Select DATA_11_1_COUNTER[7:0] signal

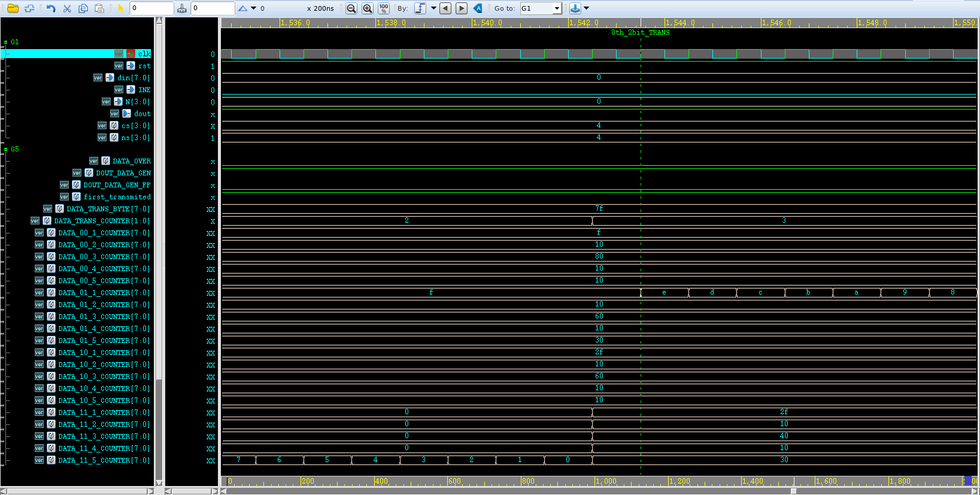click(104, 412)
